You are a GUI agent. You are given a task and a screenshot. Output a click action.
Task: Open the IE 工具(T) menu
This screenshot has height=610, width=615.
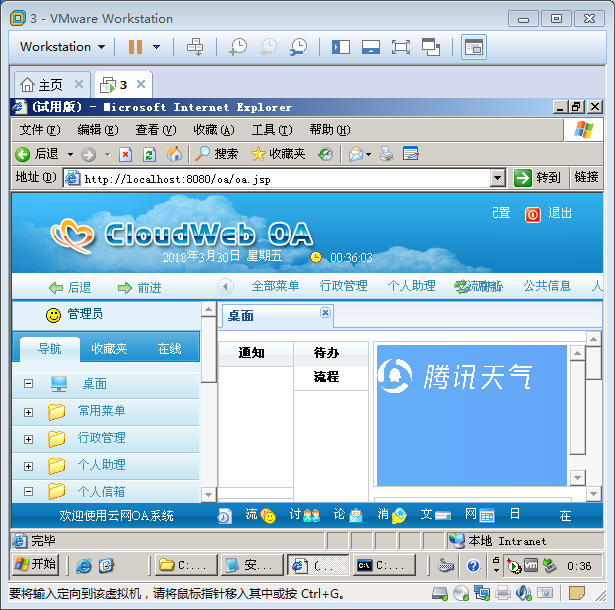[272, 130]
